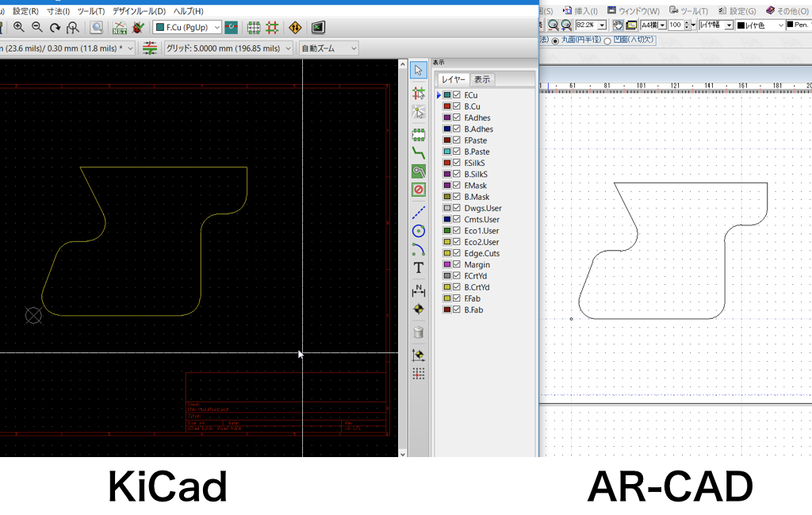Image resolution: width=812 pixels, height=515 pixels.
Task: Click the Margin magenta color swatch
Action: point(447,264)
